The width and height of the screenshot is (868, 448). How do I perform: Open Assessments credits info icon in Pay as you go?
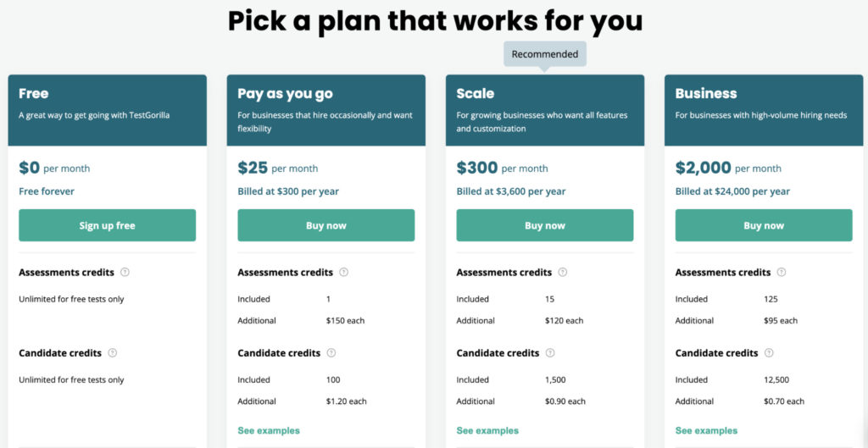pyautogui.click(x=343, y=273)
